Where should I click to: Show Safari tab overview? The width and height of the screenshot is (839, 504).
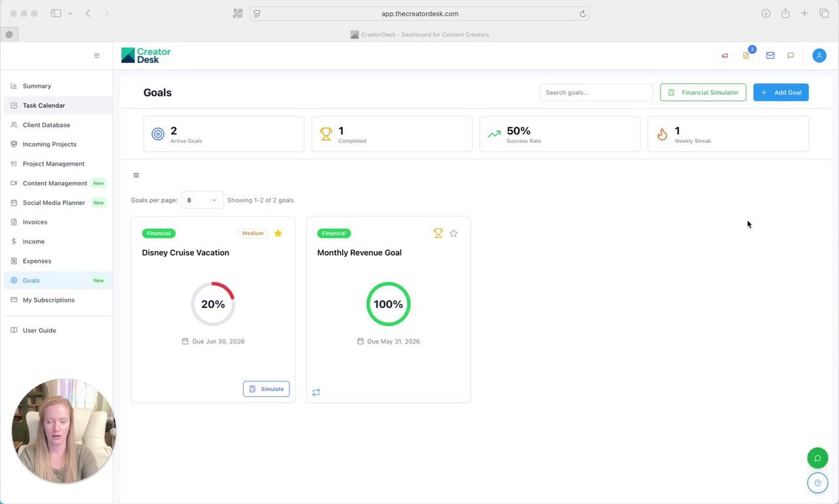[x=825, y=13]
